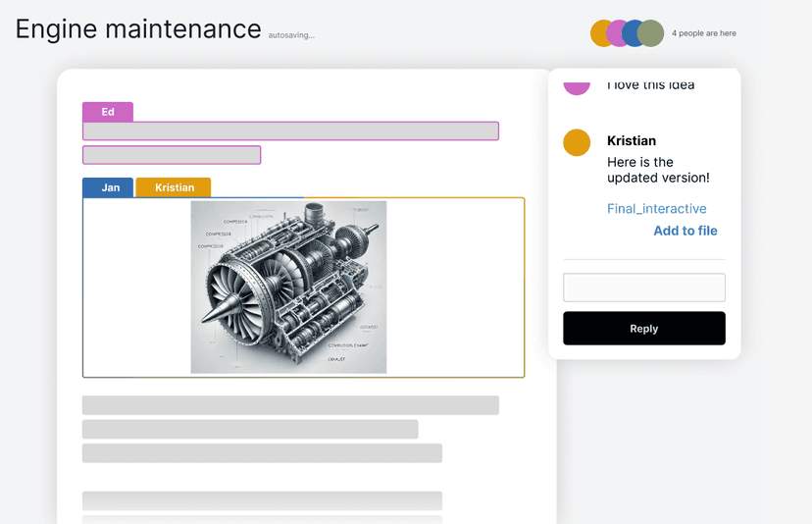Click Kristian's name in the comment
Screen dimensions: 812x524
click(632, 140)
